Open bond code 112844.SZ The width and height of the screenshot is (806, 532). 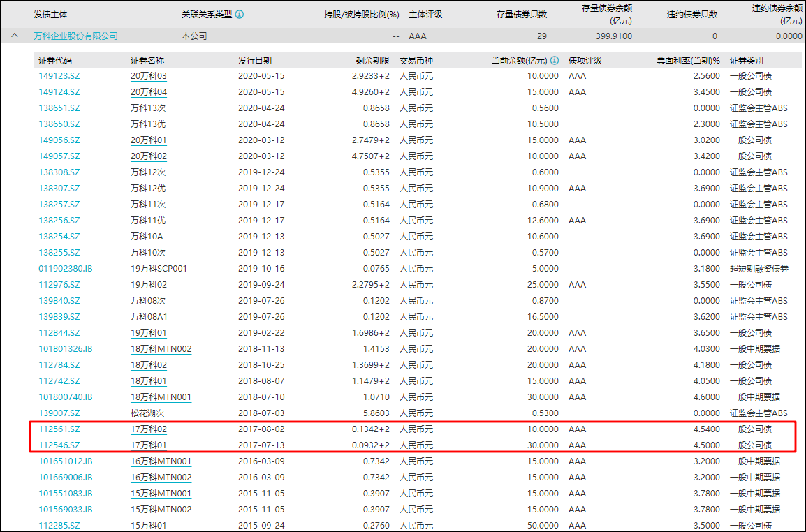59,333
